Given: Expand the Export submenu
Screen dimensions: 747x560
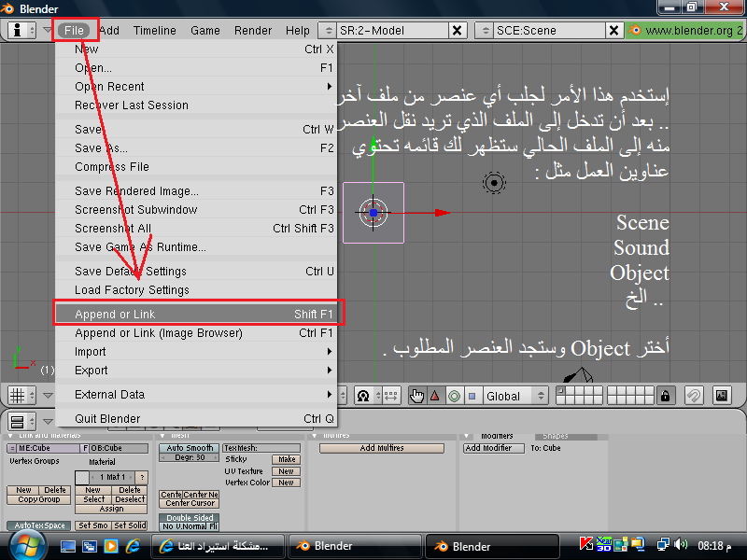Looking at the screenshot, I should [x=197, y=370].
